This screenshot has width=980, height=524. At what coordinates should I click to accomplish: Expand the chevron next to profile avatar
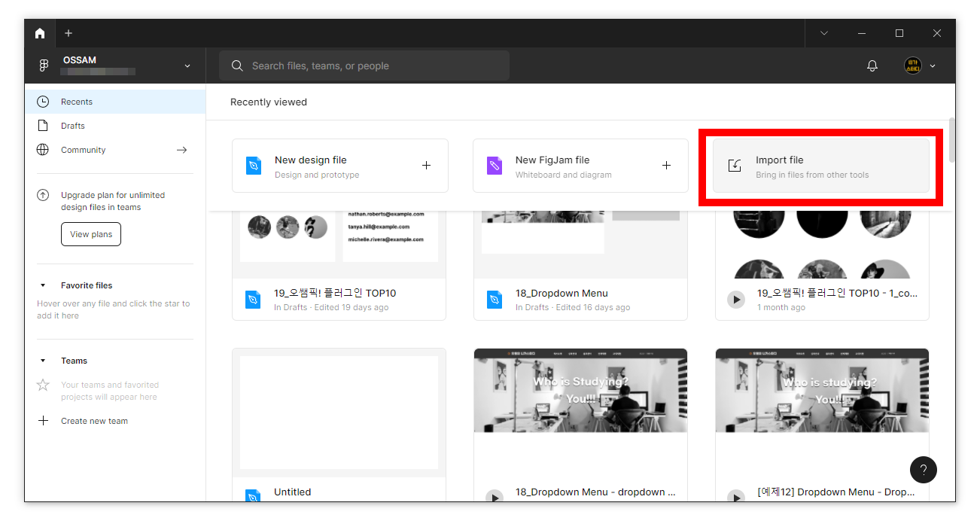click(x=933, y=66)
